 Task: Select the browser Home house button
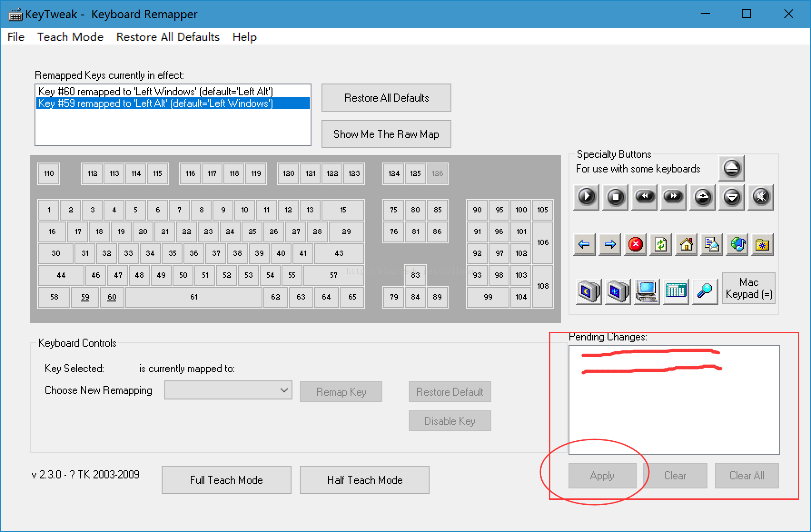pos(686,245)
